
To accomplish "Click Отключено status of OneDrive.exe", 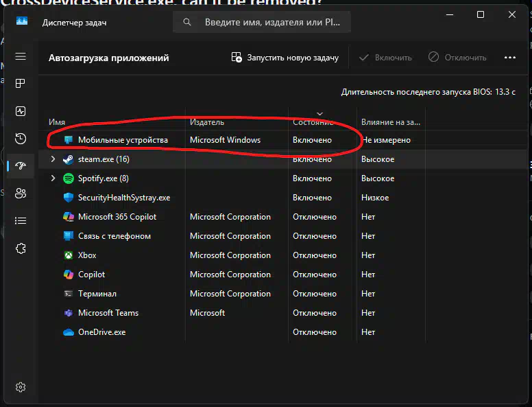I will tap(315, 332).
